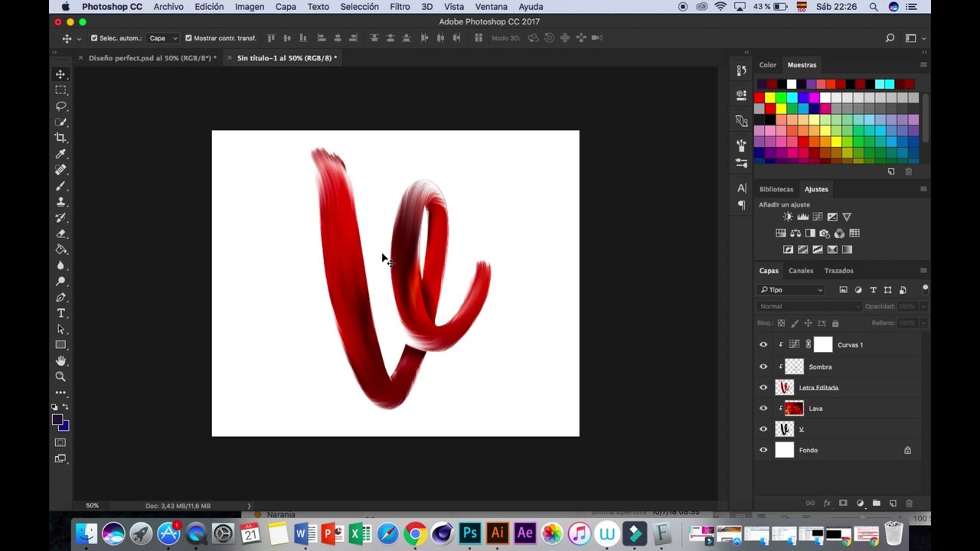This screenshot has height=551, width=980.
Task: Open the Imagen menu
Action: 250,7
